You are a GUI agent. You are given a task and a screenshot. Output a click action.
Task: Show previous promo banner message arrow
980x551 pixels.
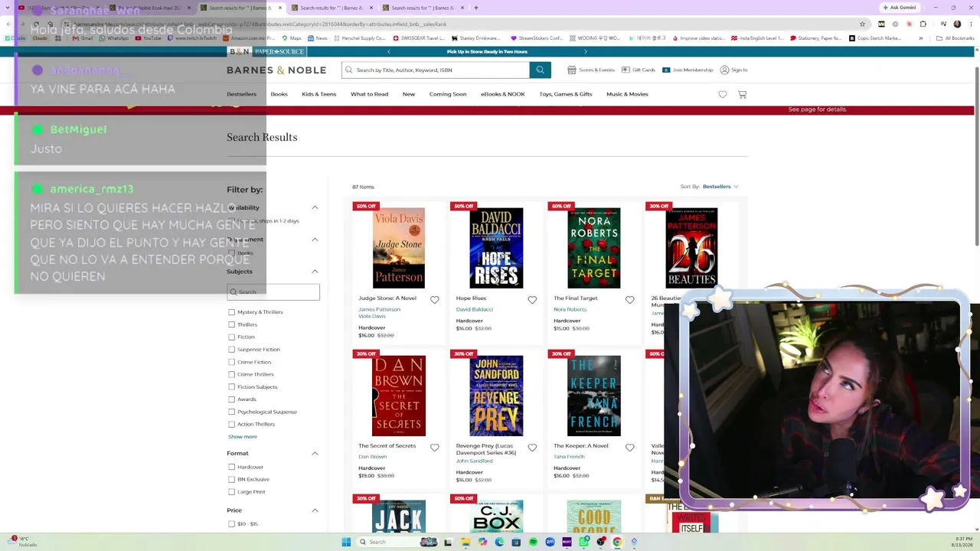click(389, 51)
